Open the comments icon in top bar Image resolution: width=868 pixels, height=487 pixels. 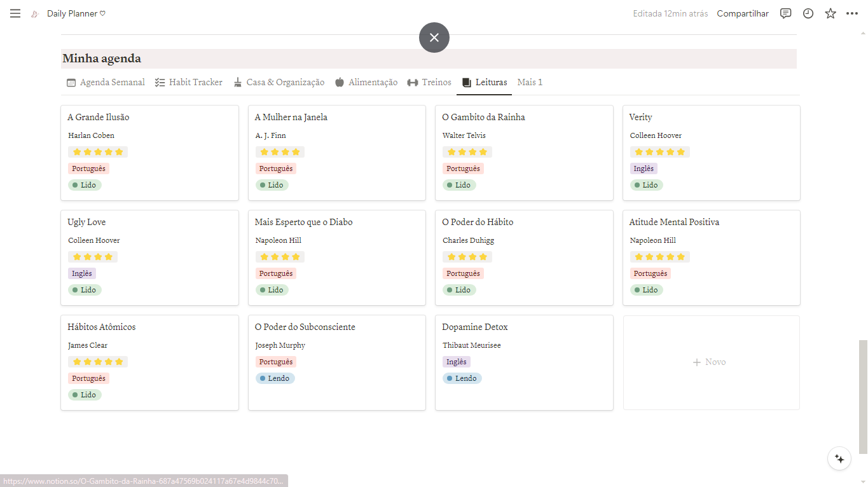(786, 13)
